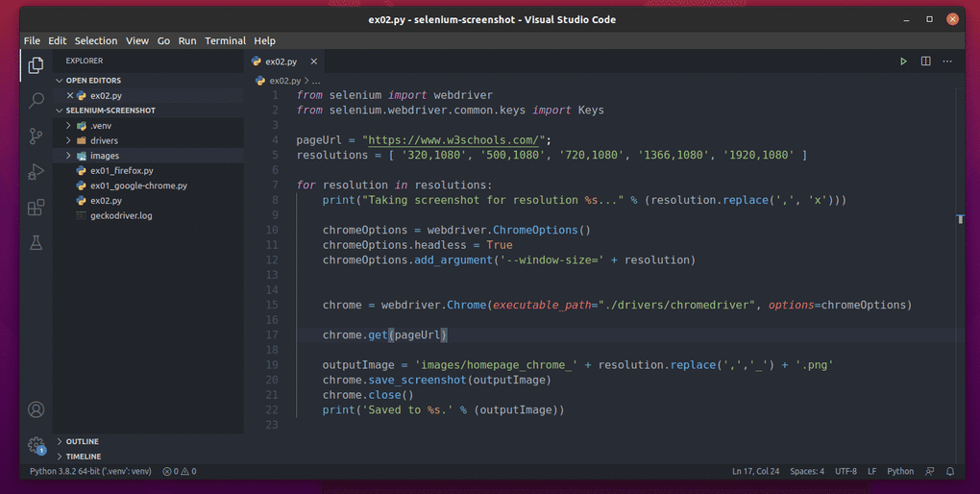980x494 pixels.
Task: Open the File menu
Action: pyautogui.click(x=32, y=40)
